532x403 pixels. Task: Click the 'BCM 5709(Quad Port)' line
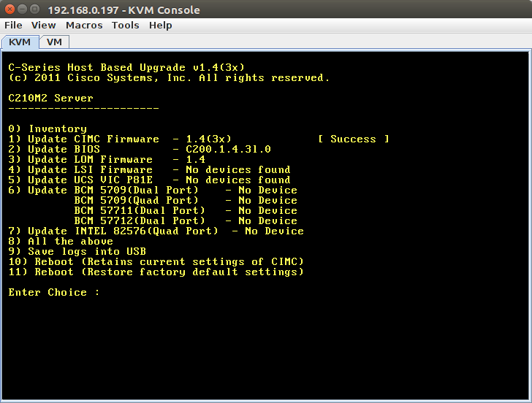click(186, 200)
